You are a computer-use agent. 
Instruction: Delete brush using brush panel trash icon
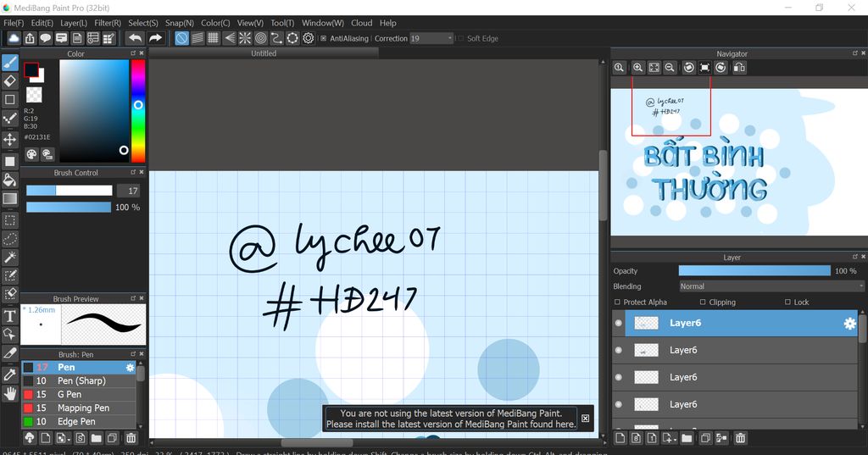(131, 438)
